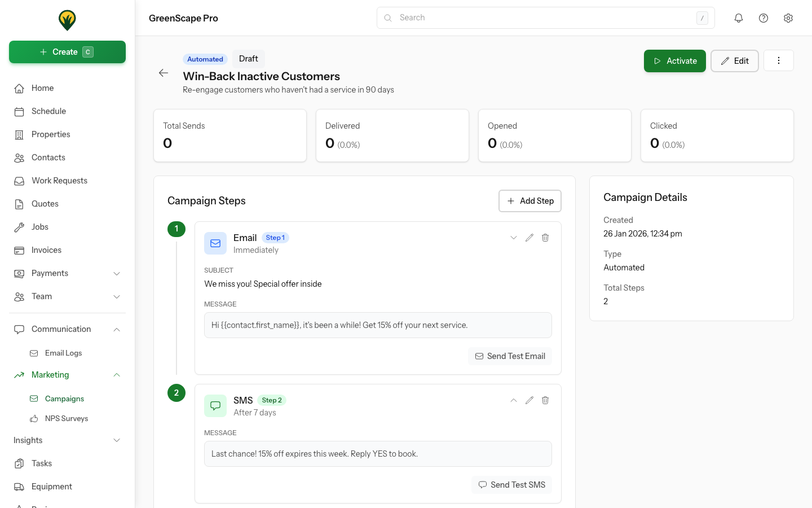
Task: Click the Draft status badge
Action: (248, 59)
